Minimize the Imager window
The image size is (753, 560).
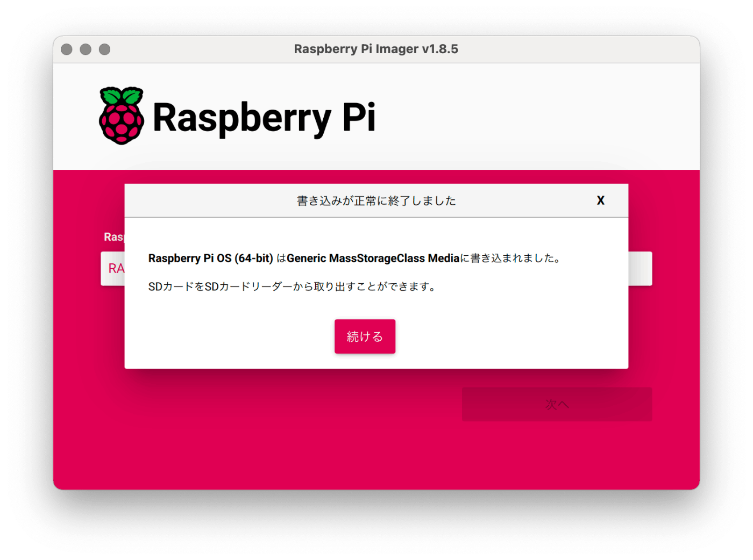pos(86,49)
